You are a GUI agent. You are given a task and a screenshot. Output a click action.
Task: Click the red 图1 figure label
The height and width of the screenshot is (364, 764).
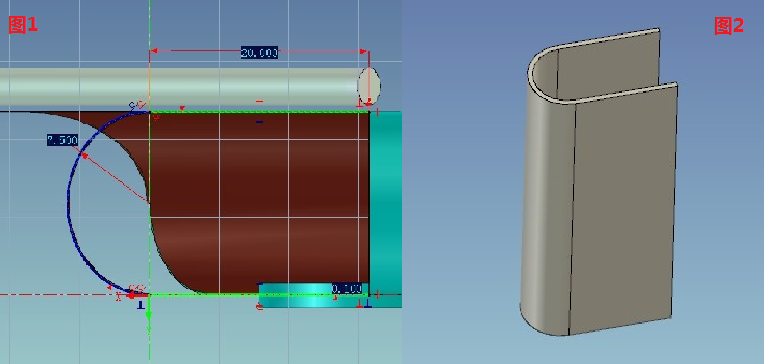tap(23, 24)
